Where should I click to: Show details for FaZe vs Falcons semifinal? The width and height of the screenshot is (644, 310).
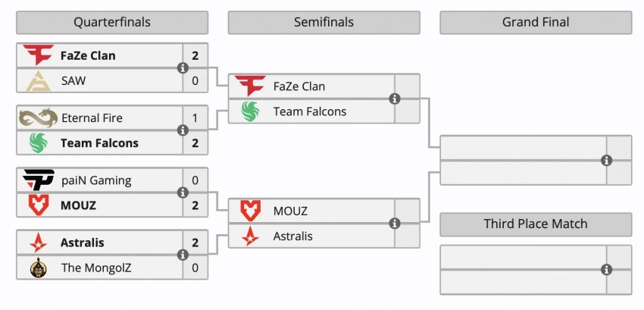pyautogui.click(x=395, y=99)
